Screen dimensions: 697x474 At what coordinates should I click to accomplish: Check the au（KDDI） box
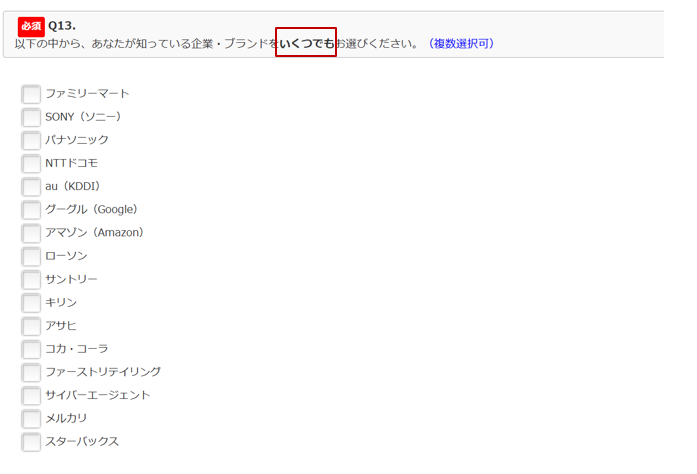tap(31, 186)
